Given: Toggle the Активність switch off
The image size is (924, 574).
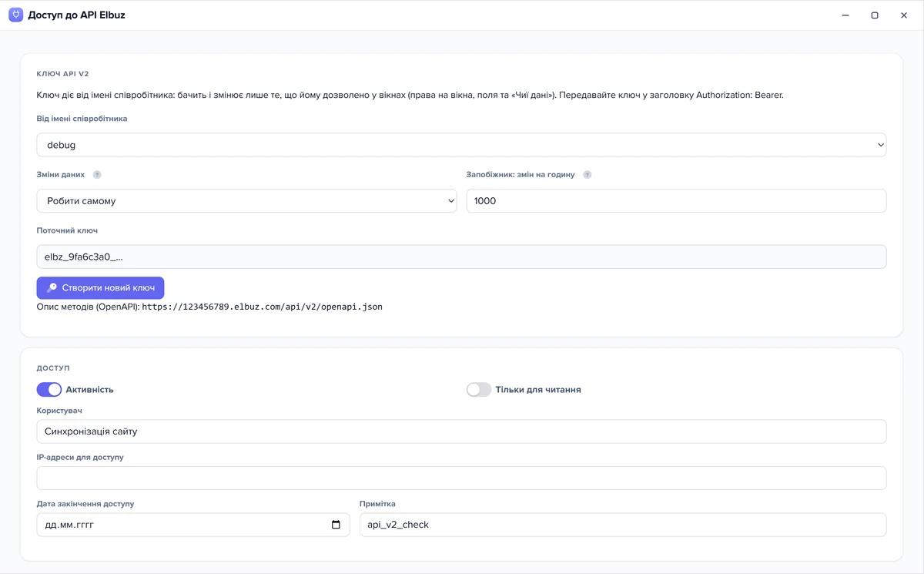Looking at the screenshot, I should pos(49,390).
